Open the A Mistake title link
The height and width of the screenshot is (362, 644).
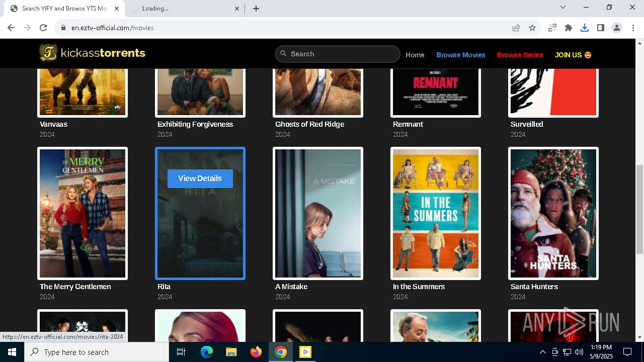291,287
